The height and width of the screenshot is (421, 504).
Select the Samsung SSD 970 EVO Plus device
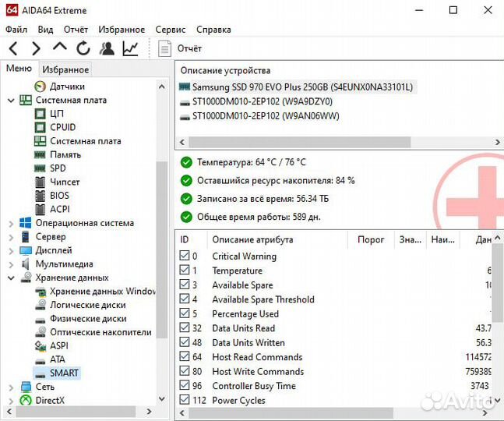point(298,87)
